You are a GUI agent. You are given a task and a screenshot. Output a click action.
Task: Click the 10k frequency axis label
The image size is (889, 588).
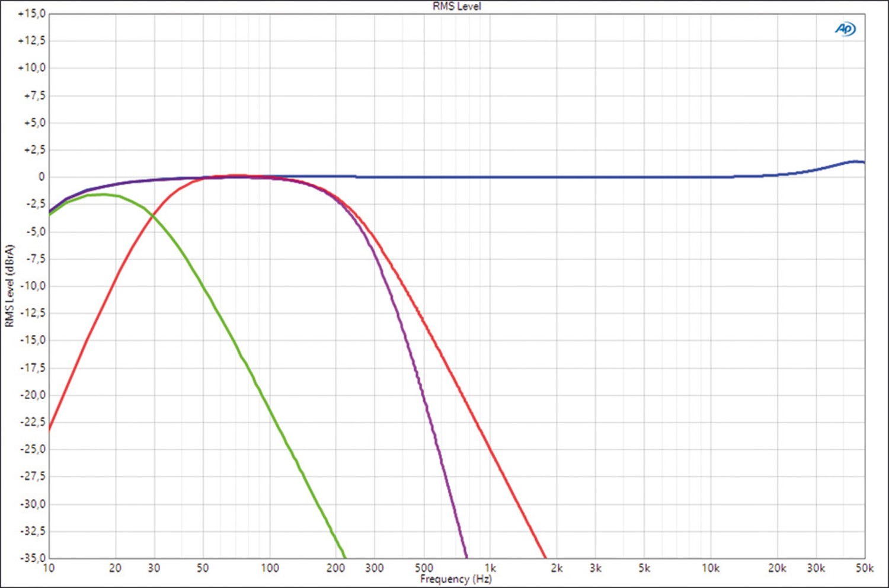point(711,568)
